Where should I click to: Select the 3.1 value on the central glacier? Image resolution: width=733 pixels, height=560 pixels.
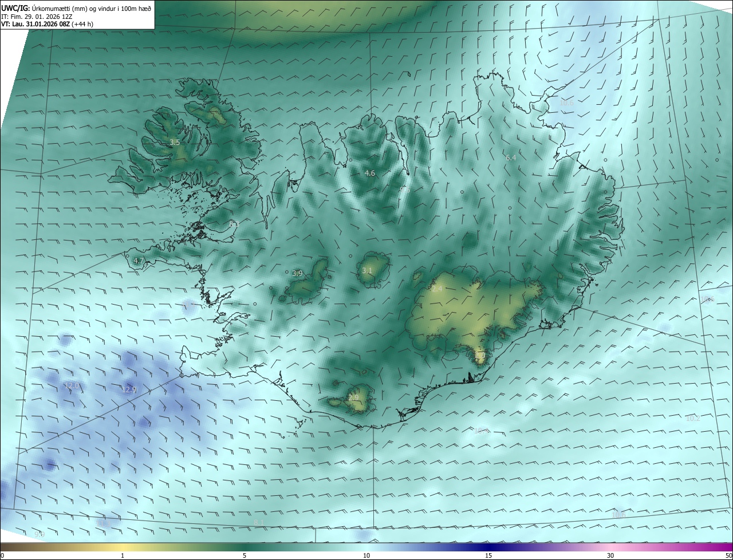[367, 270]
